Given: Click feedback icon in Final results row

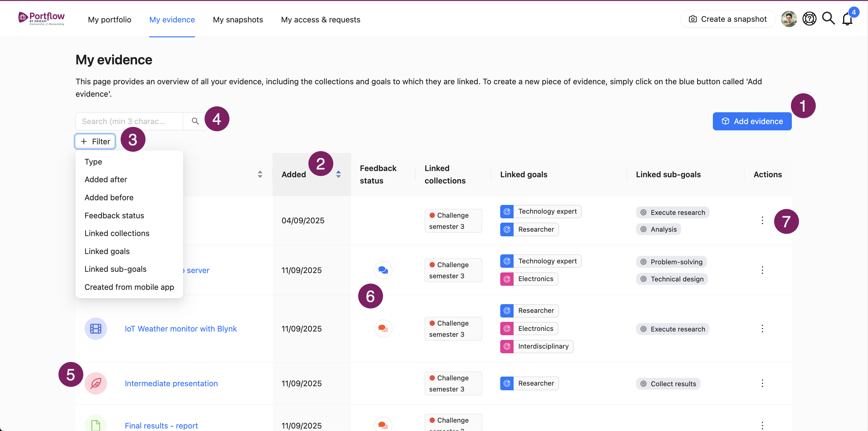Looking at the screenshot, I should point(383,424).
